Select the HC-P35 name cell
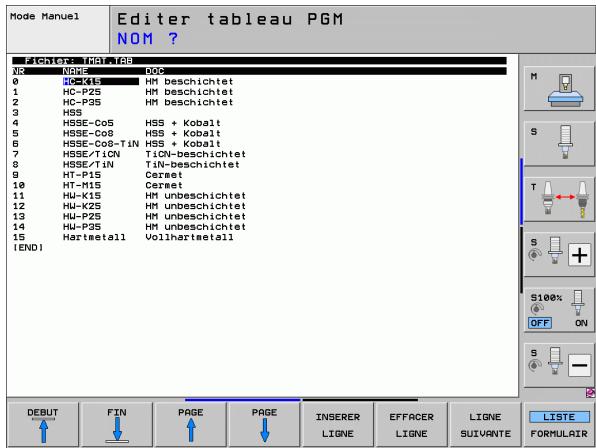Viewport: 596px width, 448px height. (x=82, y=102)
